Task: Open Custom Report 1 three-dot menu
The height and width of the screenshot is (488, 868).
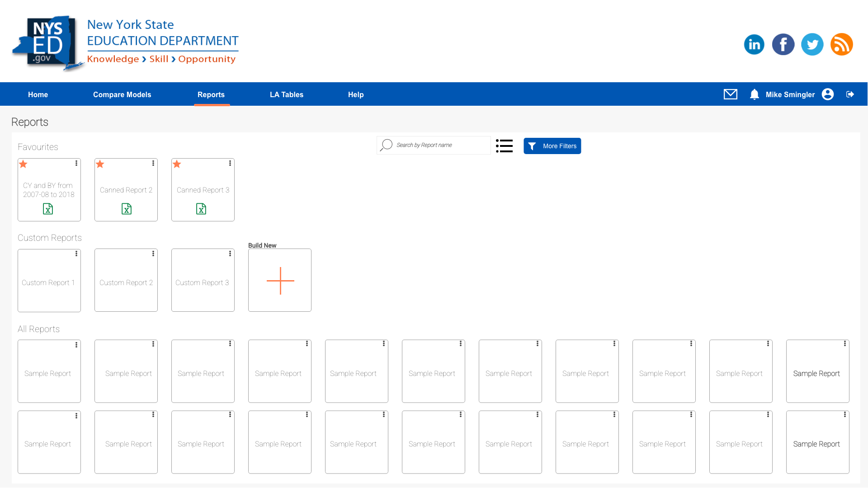Action: click(x=76, y=253)
